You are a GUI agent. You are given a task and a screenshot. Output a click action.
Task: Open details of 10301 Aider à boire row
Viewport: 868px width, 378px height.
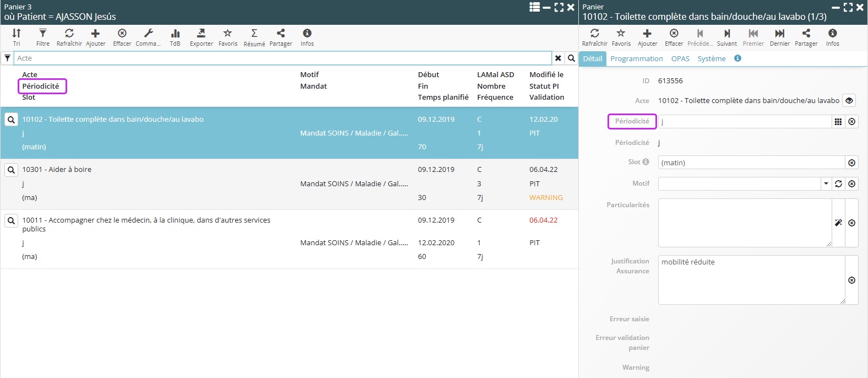[11, 170]
